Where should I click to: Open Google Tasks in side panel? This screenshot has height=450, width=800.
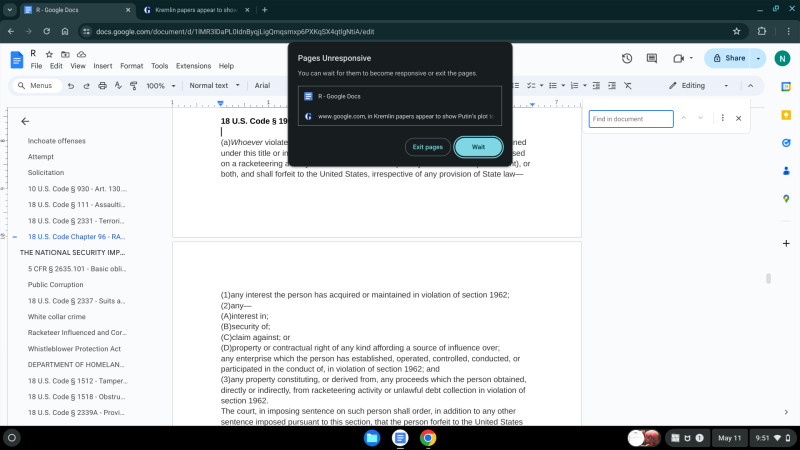[x=786, y=143]
